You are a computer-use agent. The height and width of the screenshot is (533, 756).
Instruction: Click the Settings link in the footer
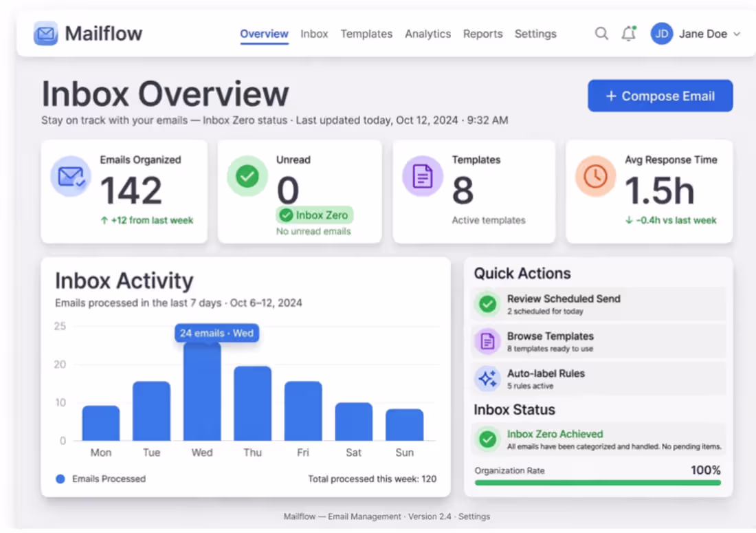[x=474, y=516]
